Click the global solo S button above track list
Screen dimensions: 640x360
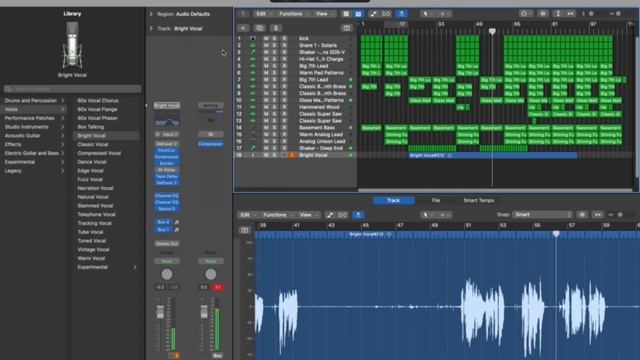pyautogui.click(x=276, y=28)
